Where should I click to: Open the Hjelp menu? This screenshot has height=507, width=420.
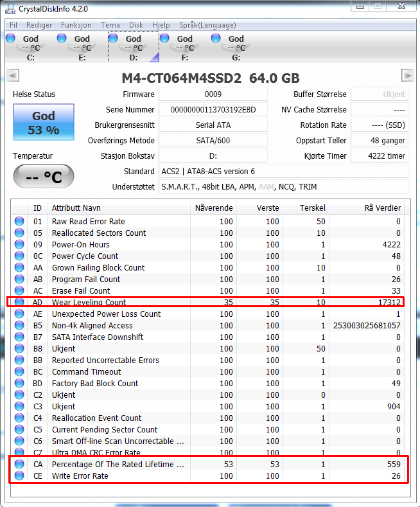(161, 25)
